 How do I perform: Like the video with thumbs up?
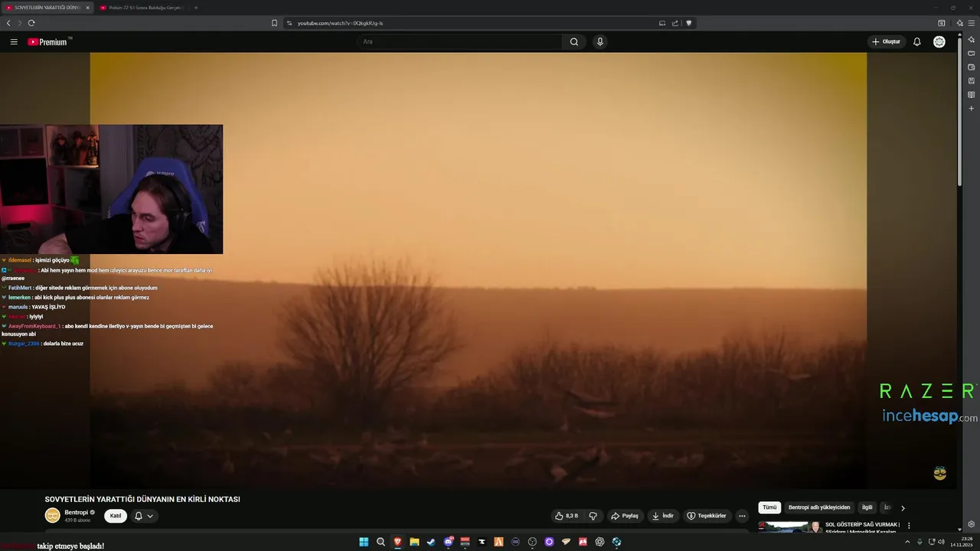pyautogui.click(x=567, y=516)
